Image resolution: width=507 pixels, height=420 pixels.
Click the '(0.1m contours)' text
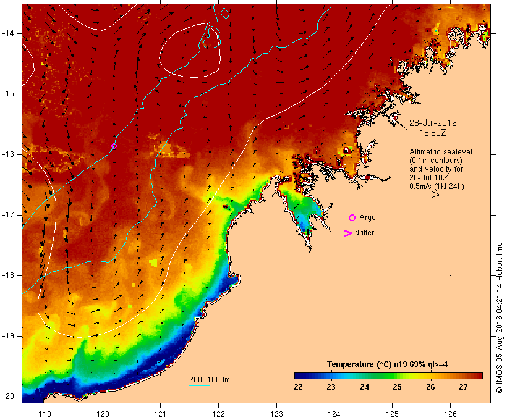tap(435, 161)
